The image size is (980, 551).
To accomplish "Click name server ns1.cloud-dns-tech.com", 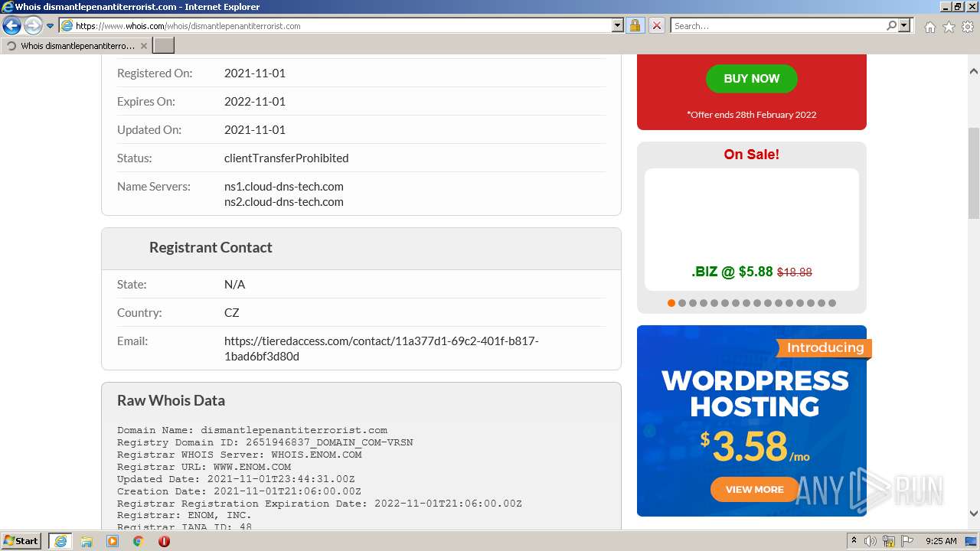I will pos(283,186).
